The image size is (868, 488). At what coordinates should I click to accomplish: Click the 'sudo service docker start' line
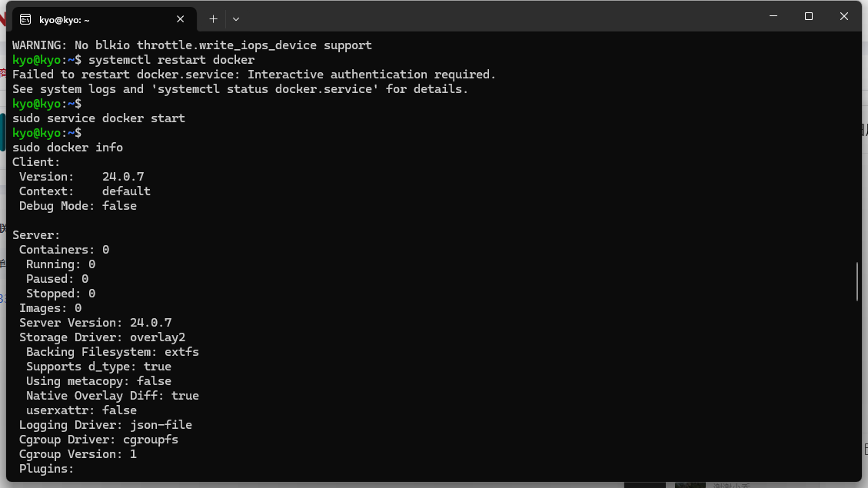tap(98, 118)
